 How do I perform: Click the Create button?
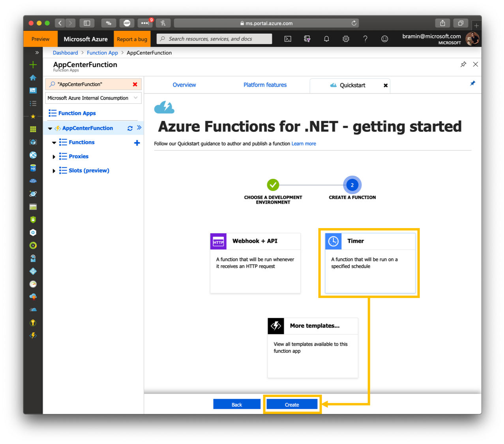(292, 405)
